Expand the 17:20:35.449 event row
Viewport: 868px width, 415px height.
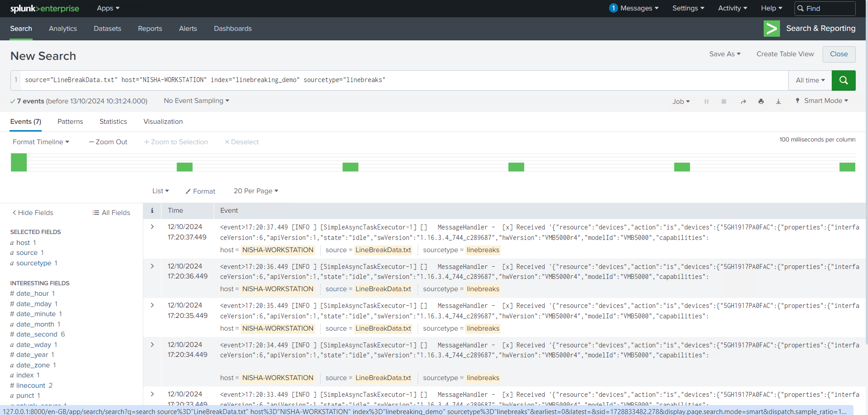pos(152,305)
